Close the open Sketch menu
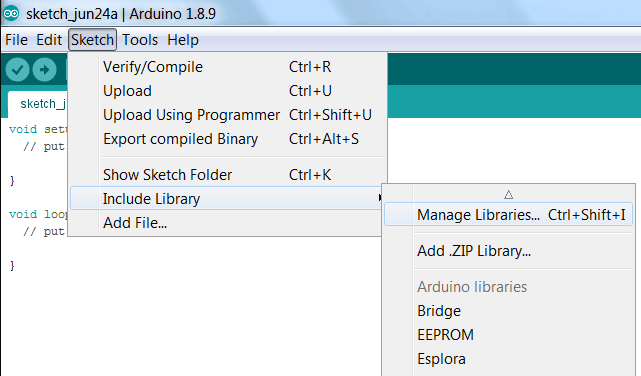Screen dimensions: 641x376 [92, 40]
